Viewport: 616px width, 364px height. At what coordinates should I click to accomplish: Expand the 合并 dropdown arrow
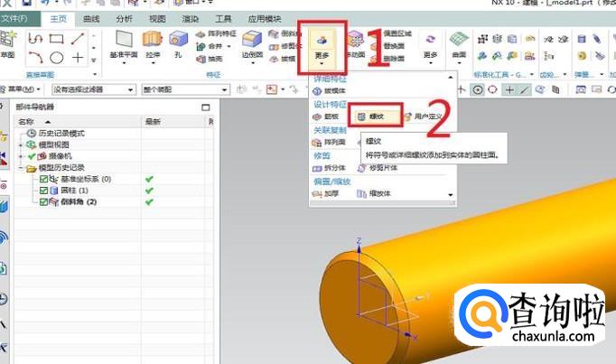point(229,46)
